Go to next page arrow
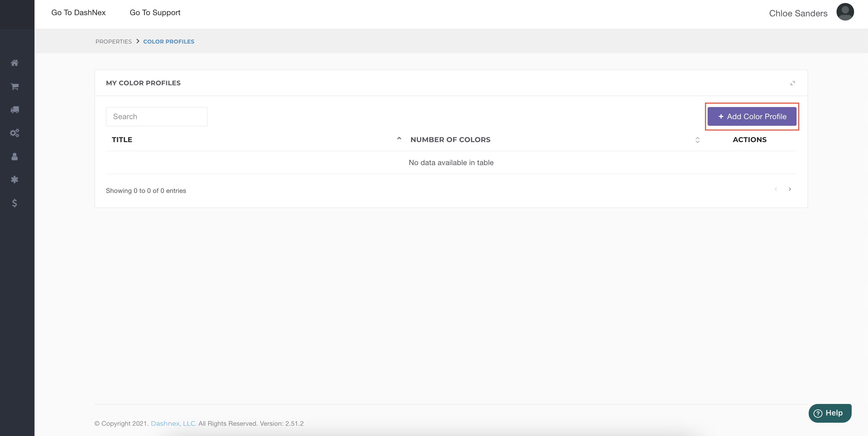The image size is (868, 436). [x=790, y=189]
